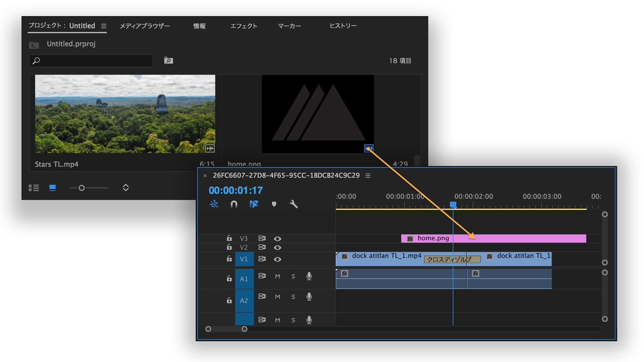
Task: Click the project search field
Action: (x=91, y=61)
